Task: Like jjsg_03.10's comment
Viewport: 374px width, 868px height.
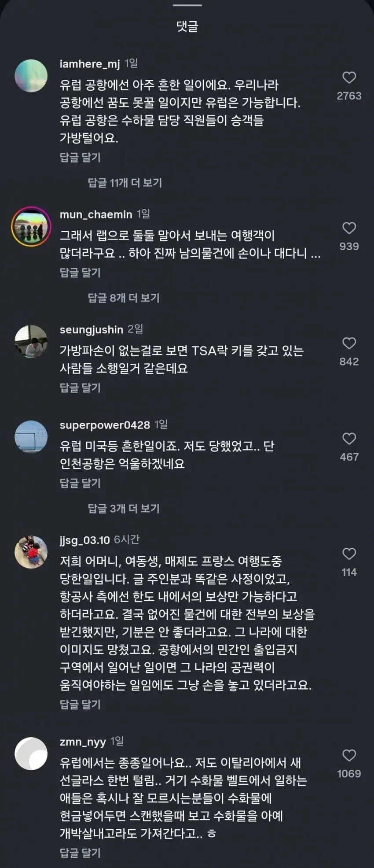Action: pos(349,554)
